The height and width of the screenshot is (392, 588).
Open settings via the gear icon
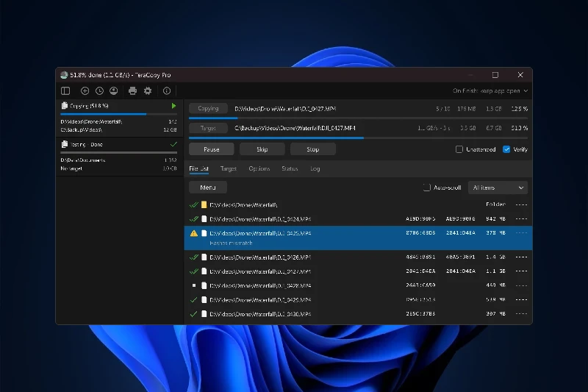(148, 90)
